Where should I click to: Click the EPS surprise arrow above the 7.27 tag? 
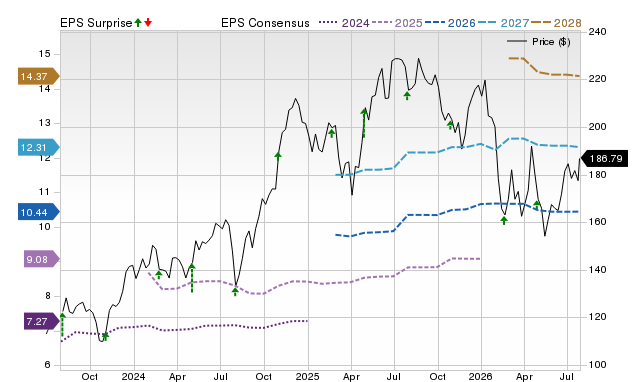62,325
